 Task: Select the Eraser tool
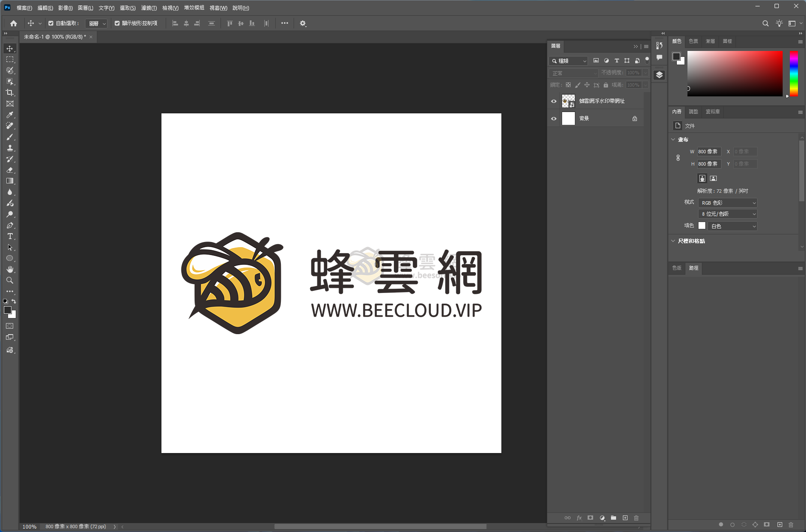click(10, 170)
